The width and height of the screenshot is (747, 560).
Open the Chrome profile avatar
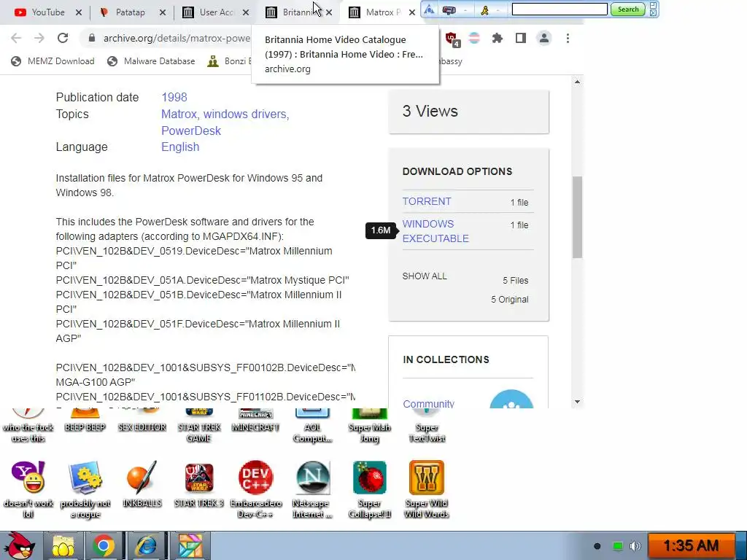(543, 38)
